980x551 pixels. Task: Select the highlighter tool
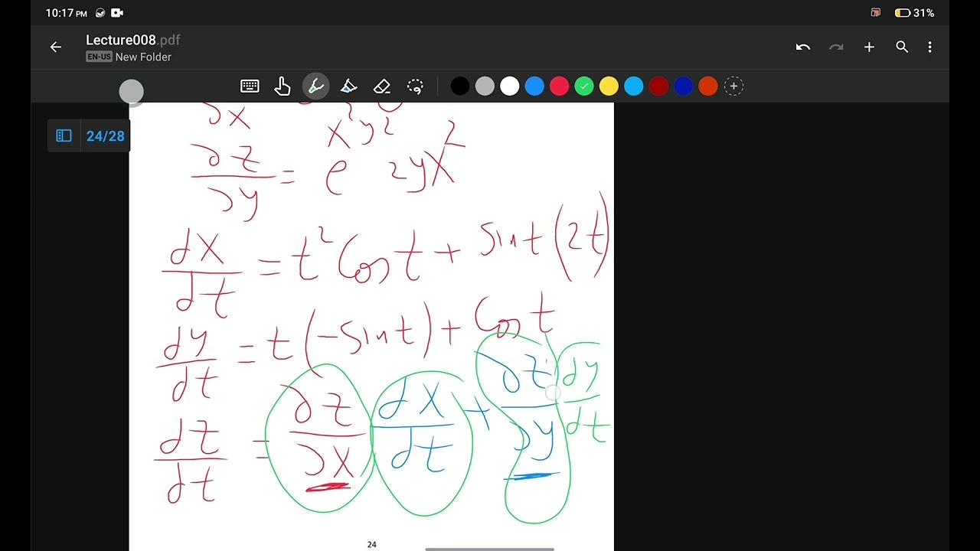[x=348, y=86]
